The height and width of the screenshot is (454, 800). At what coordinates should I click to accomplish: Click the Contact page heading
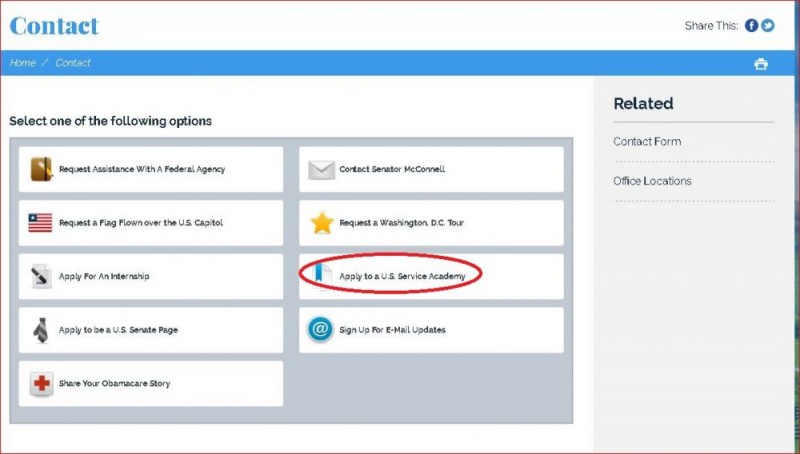tap(54, 25)
